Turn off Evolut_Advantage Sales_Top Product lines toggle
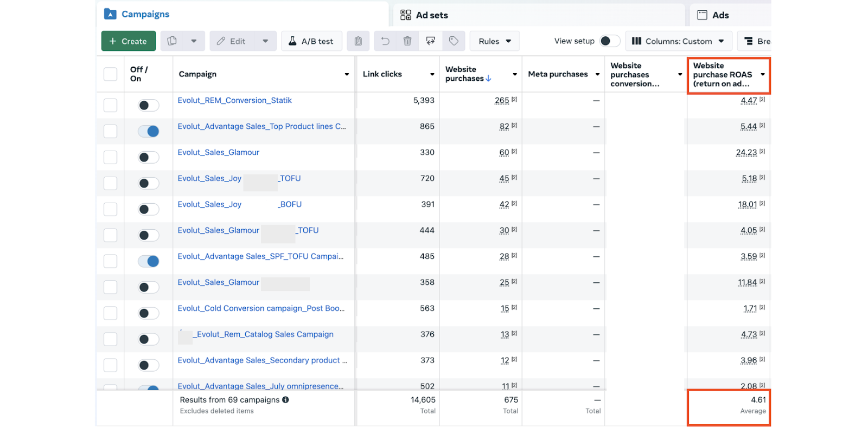Screen dimensions: 868x427 coord(148,131)
